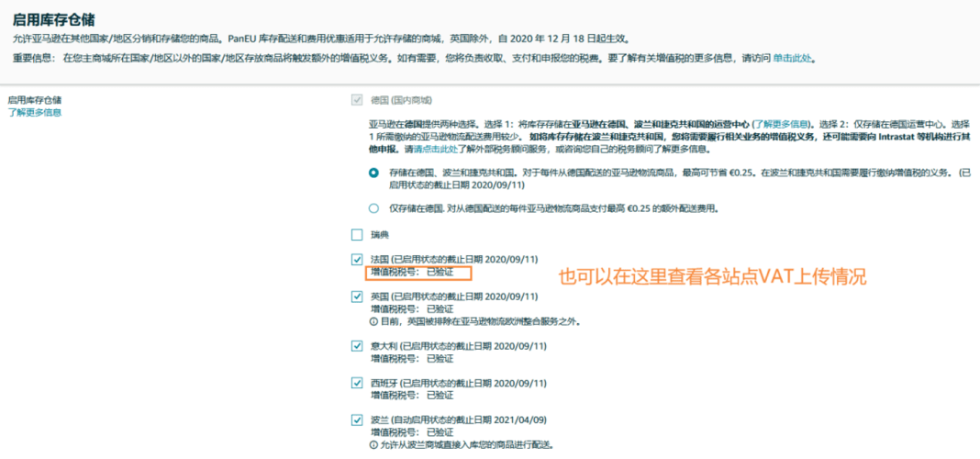Click the info icon beside the Poland delivery note

point(373,445)
